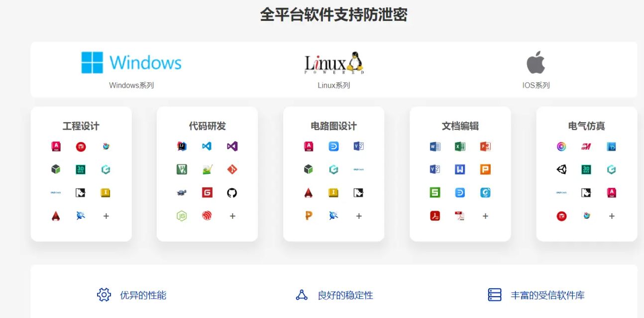Screen dimensions: 644x318
Task: Click the plus sign in the 电气仿真 card
Action: pyautogui.click(x=611, y=216)
